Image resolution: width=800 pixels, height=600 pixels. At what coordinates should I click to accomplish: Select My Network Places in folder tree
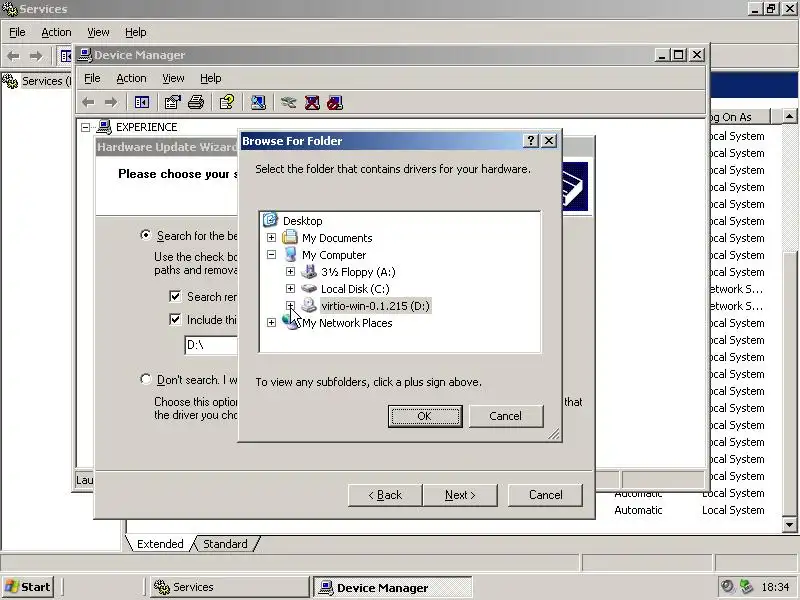click(x=347, y=323)
